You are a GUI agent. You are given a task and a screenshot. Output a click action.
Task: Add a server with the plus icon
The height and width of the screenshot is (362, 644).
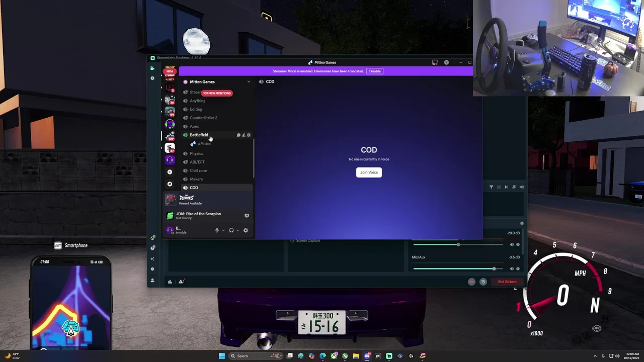(170, 172)
